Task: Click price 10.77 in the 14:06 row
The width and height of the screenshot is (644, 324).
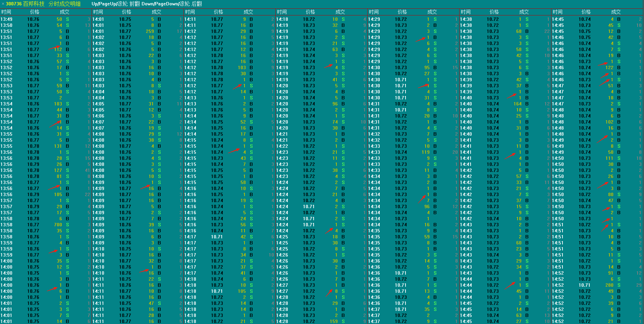Action: 125,116
